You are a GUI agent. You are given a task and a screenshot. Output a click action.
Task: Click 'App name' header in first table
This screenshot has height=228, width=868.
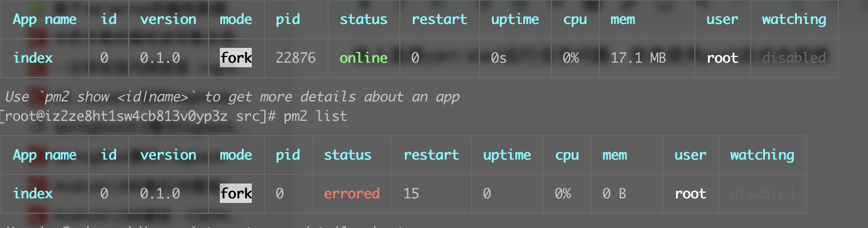pos(44,19)
